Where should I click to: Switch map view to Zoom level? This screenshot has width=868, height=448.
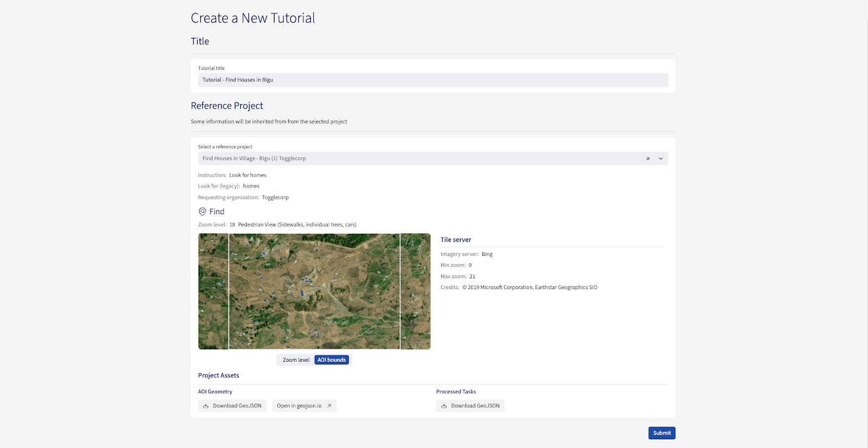(296, 360)
